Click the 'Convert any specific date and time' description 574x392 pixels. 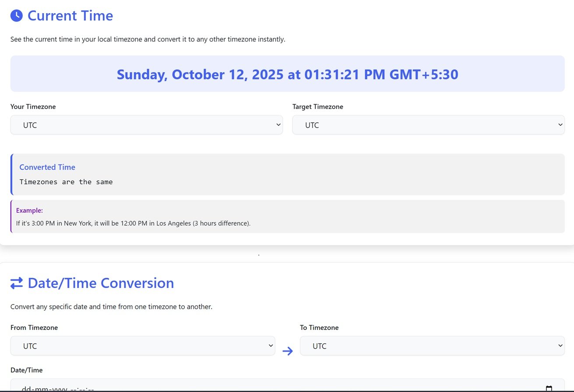coord(111,307)
